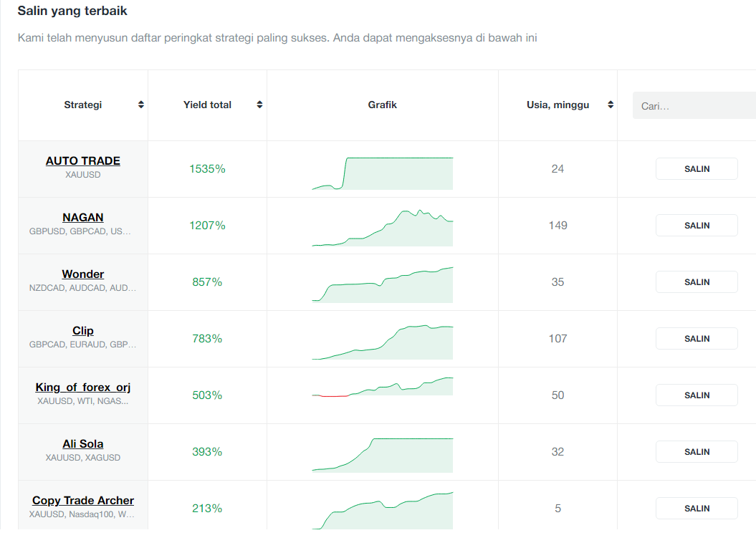The height and width of the screenshot is (553, 756).
Task: Click SALIN button for AUTO TRADE
Action: 697,169
